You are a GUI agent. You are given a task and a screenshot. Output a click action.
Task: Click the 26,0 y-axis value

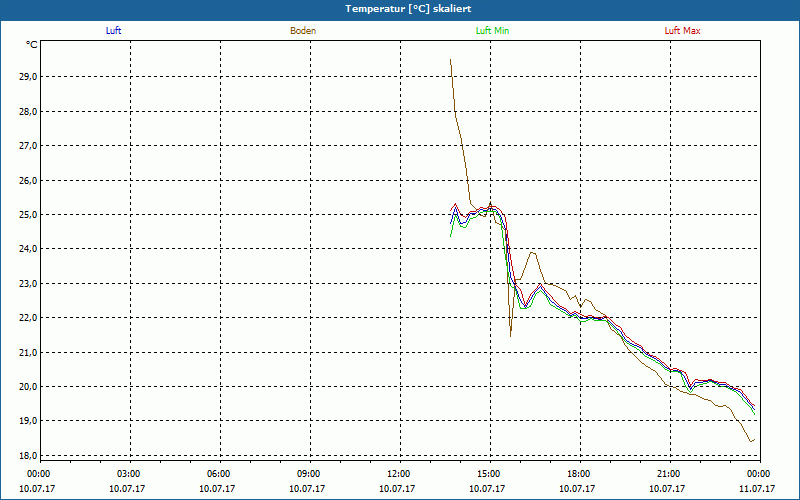[28, 180]
